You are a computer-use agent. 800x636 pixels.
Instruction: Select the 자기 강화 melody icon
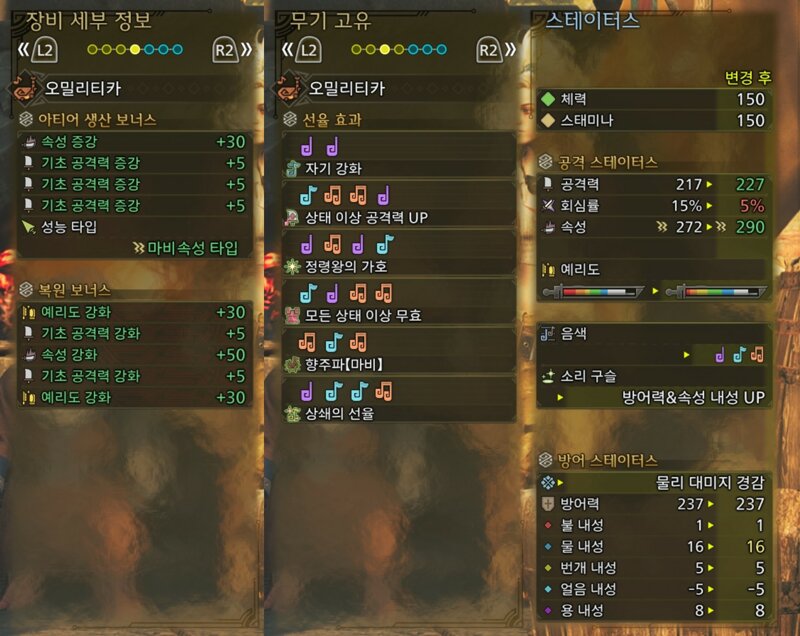coord(292,168)
